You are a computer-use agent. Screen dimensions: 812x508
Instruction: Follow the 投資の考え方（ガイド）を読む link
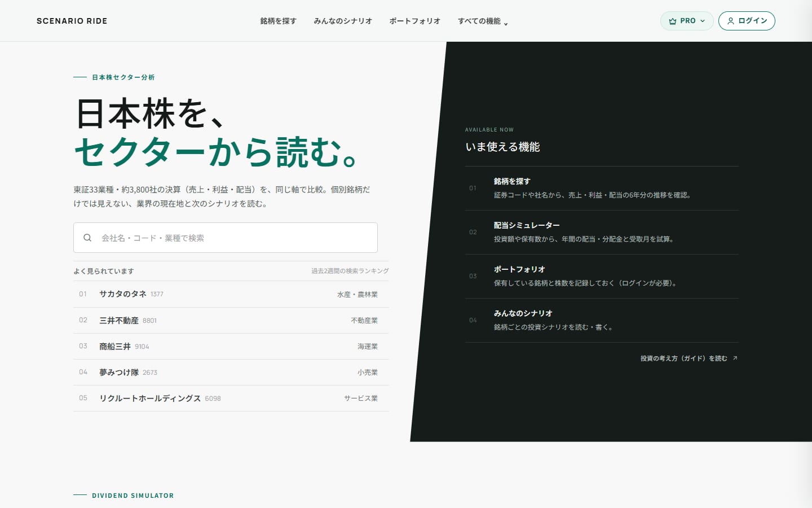point(689,358)
